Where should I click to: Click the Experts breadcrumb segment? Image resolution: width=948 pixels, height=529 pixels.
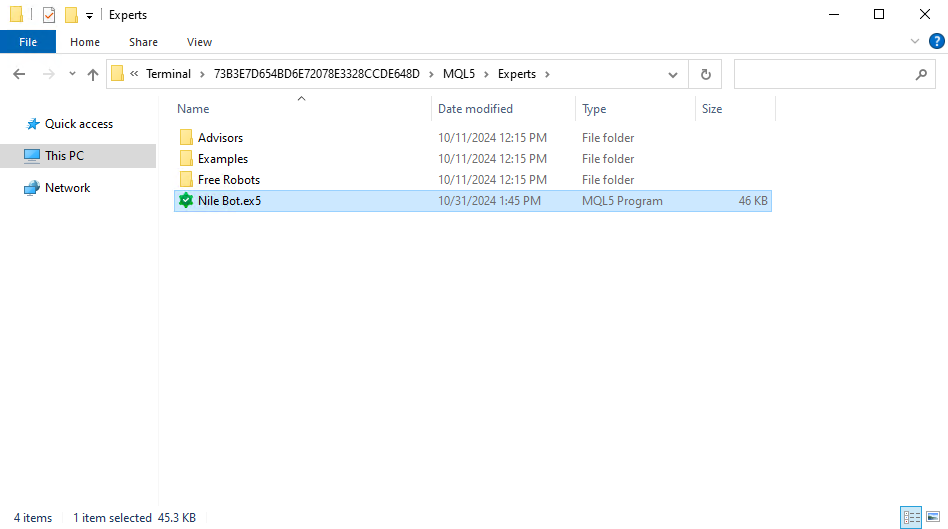point(517,74)
